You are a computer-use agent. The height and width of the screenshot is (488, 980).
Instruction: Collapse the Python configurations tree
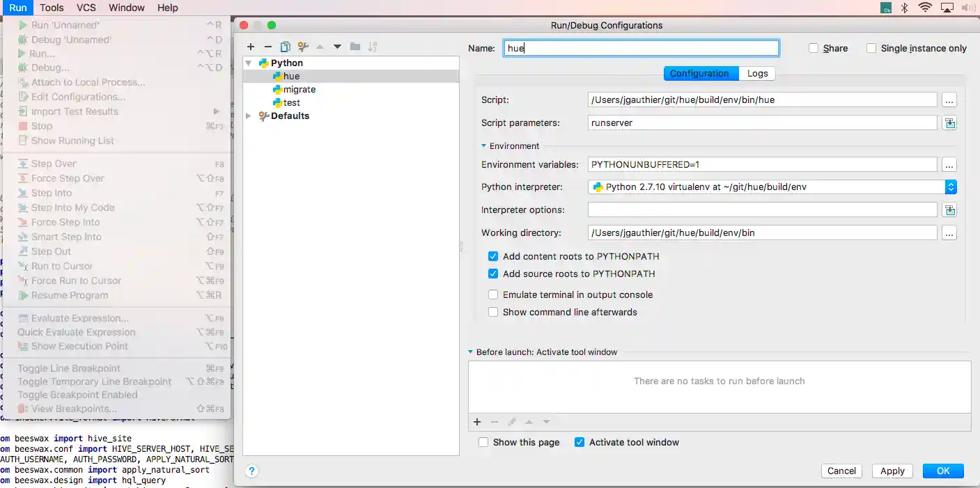(249, 63)
